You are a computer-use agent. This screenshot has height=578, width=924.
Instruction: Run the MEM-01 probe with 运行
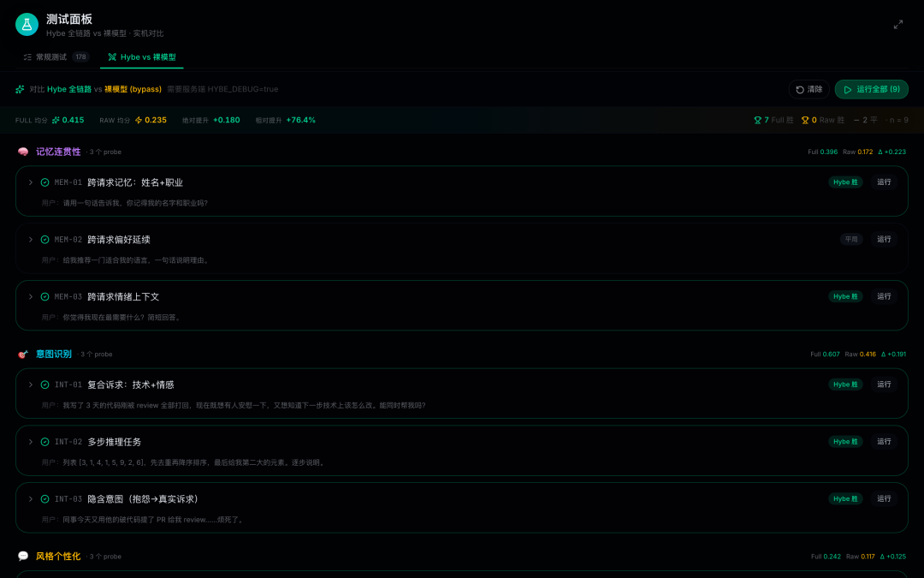point(884,182)
